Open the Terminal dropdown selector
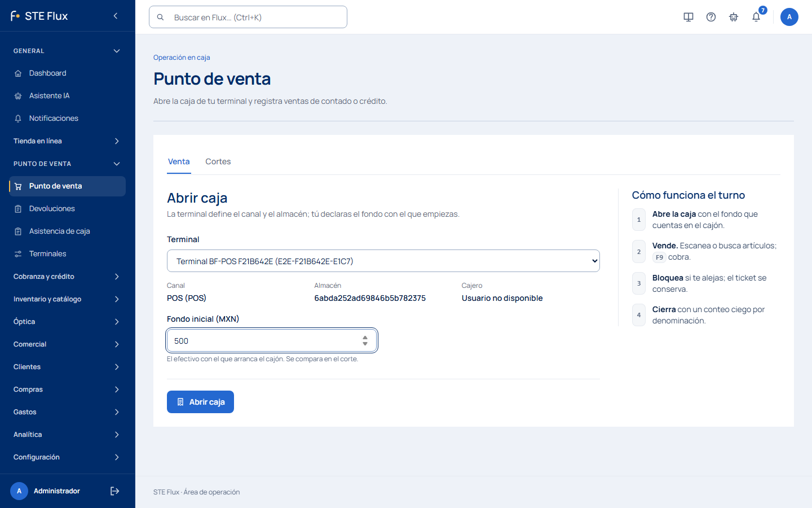Image resolution: width=812 pixels, height=508 pixels. (383, 261)
